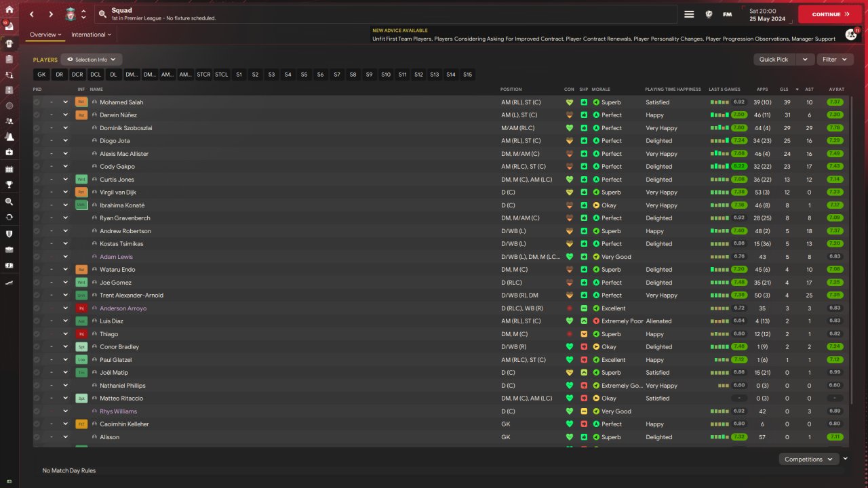Open Competitions trophy icon in sidebar
Image resolution: width=868 pixels, height=488 pixels.
9,184
